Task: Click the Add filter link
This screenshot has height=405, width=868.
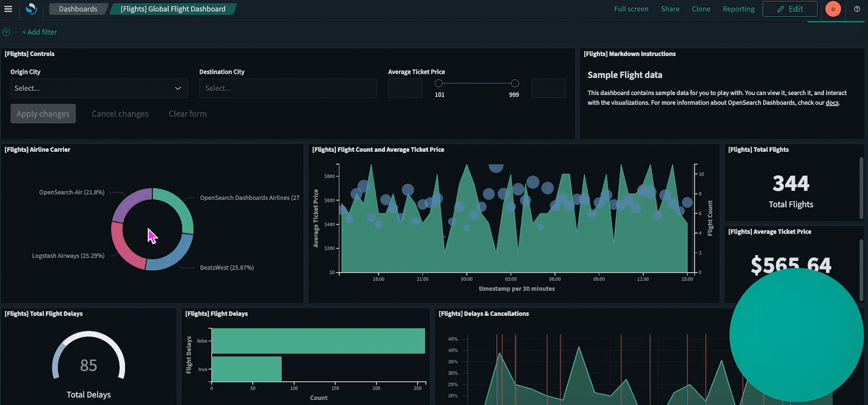Action: click(40, 32)
